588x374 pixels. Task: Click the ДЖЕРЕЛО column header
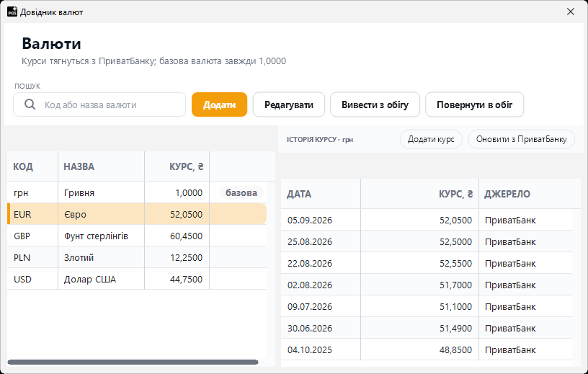tap(530, 194)
